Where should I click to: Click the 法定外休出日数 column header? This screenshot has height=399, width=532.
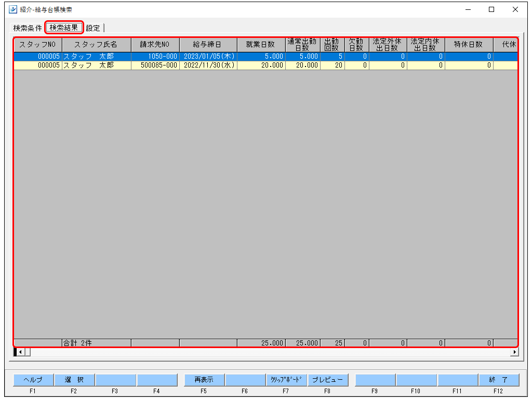click(388, 45)
